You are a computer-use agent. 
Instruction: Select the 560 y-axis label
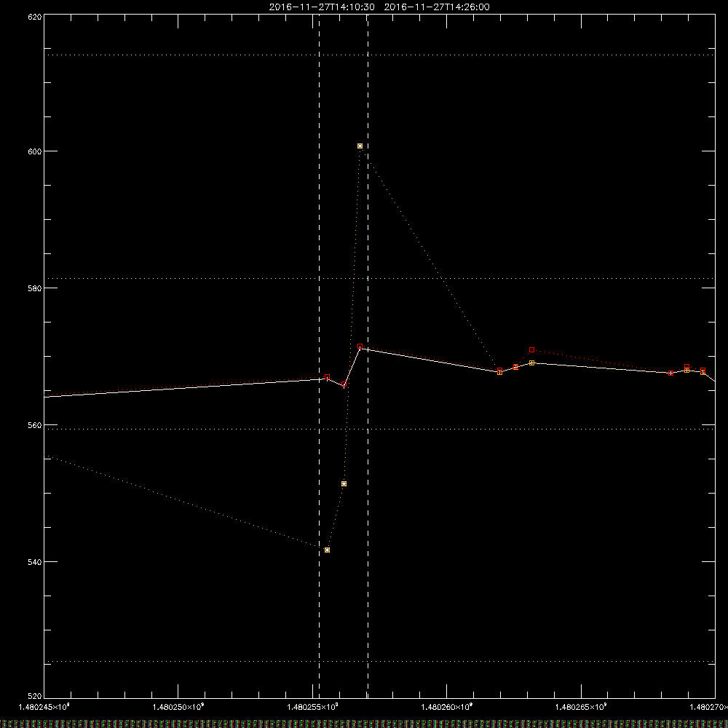coord(35,425)
